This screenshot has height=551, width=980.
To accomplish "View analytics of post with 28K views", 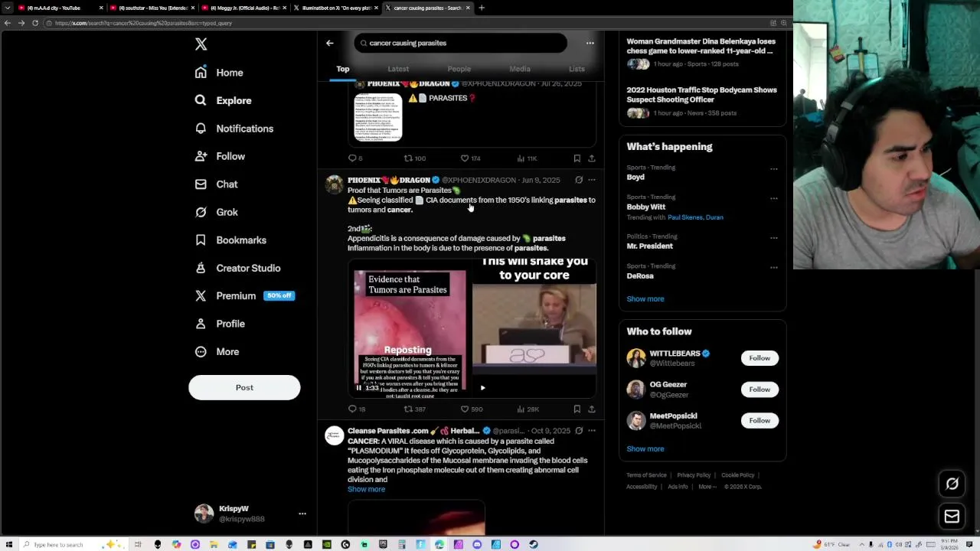I will 528,409.
